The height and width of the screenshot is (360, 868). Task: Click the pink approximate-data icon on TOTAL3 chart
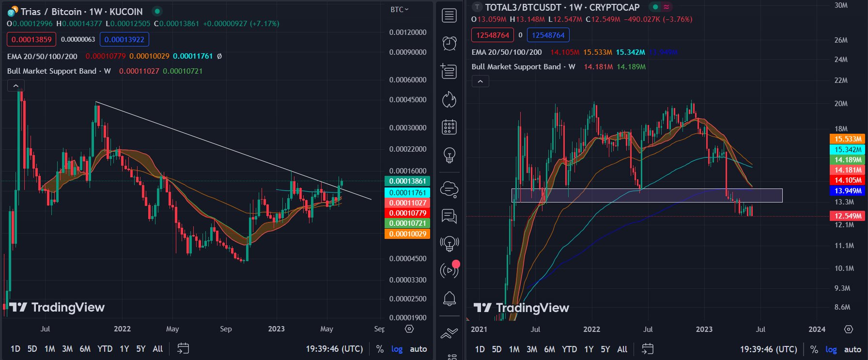click(666, 7)
